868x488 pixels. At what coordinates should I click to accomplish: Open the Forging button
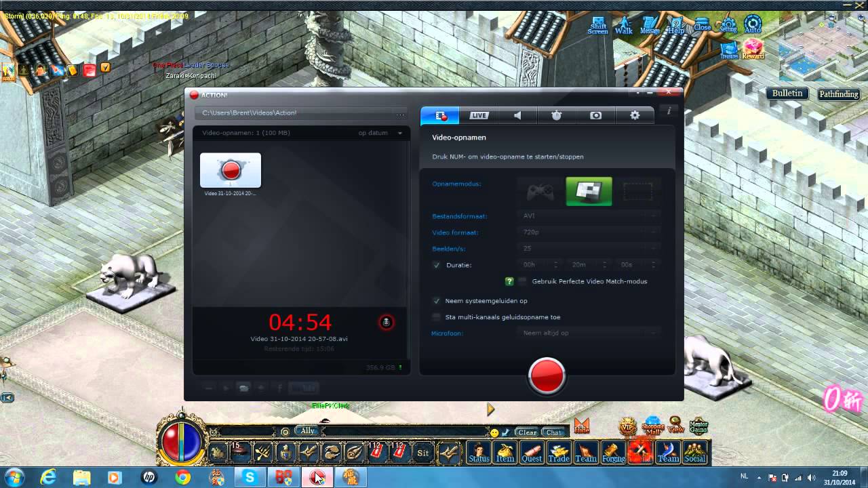614,452
